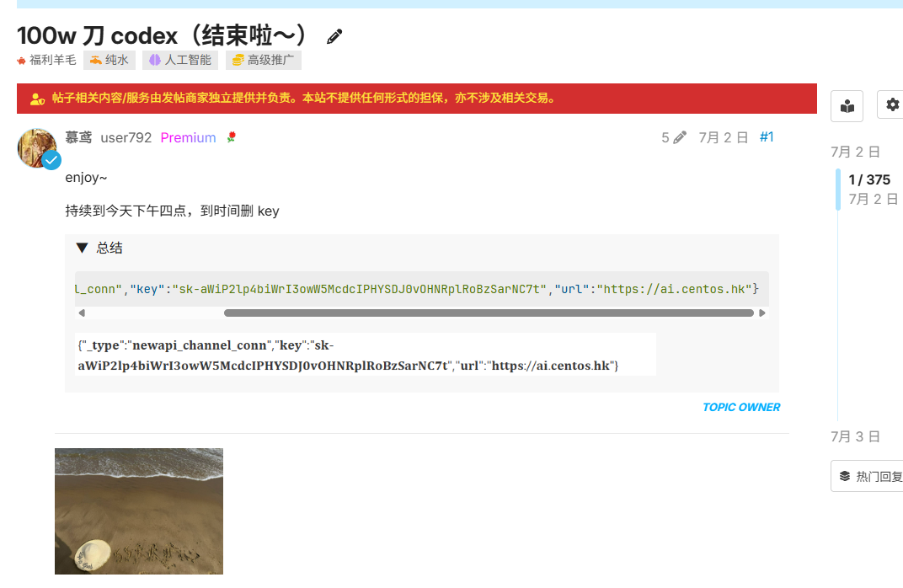
Task: Click the reader mode icon button
Action: [847, 106]
